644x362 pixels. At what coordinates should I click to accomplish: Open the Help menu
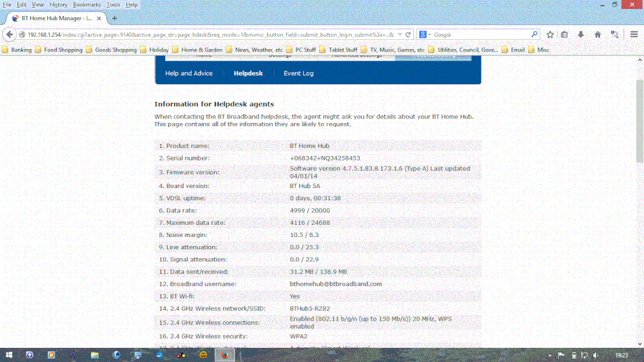(132, 5)
